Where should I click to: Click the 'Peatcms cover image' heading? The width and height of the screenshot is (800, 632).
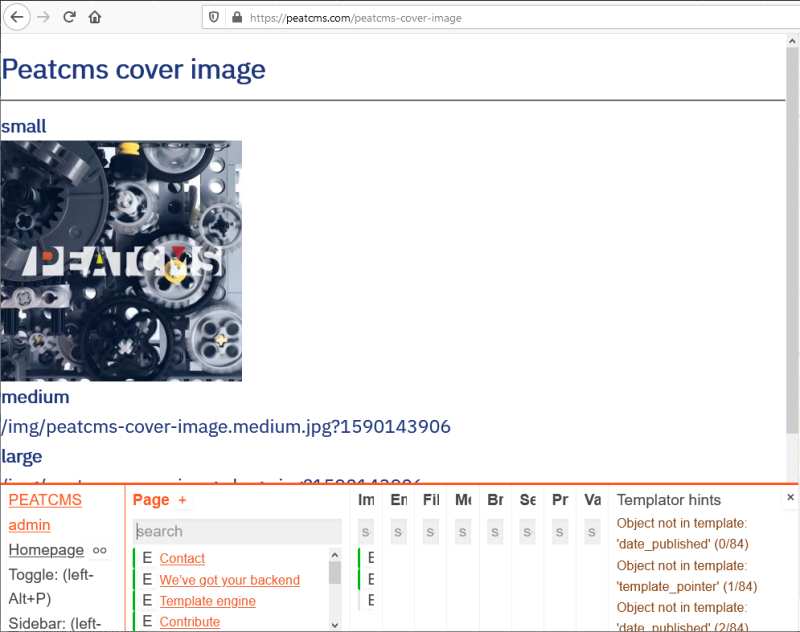click(x=134, y=69)
